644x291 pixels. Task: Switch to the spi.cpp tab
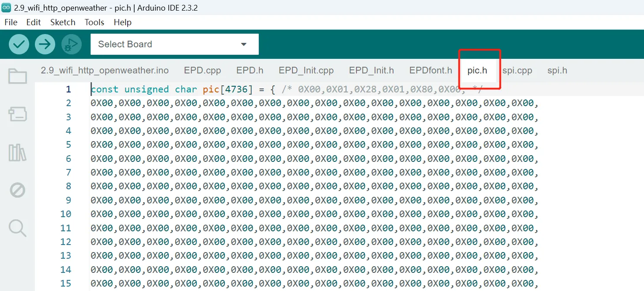pyautogui.click(x=517, y=70)
